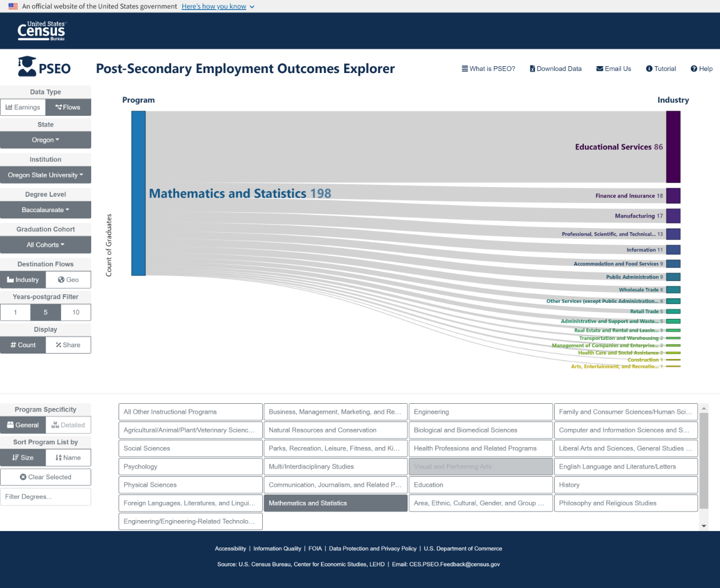
Task: Switch program specificity to Detailed
Action: pyautogui.click(x=68, y=425)
